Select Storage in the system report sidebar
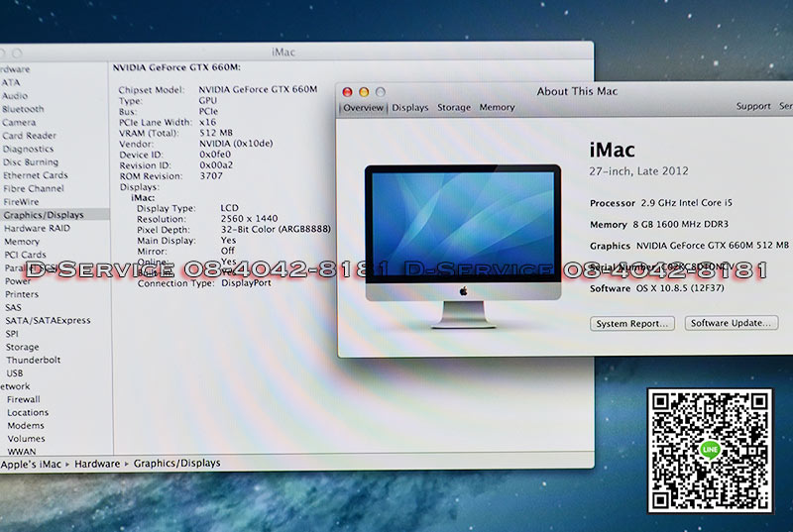 pos(22,347)
